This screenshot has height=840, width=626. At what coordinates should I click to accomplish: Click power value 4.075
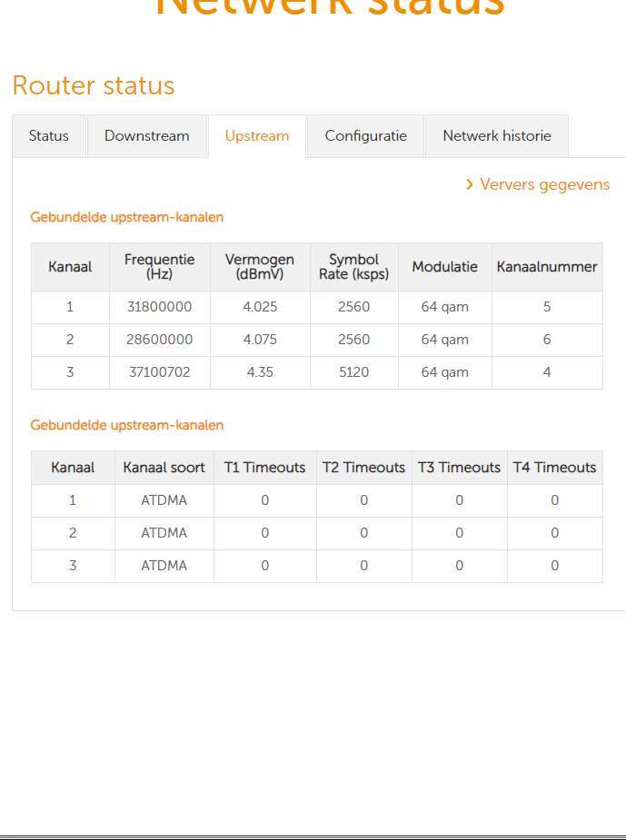tap(260, 340)
